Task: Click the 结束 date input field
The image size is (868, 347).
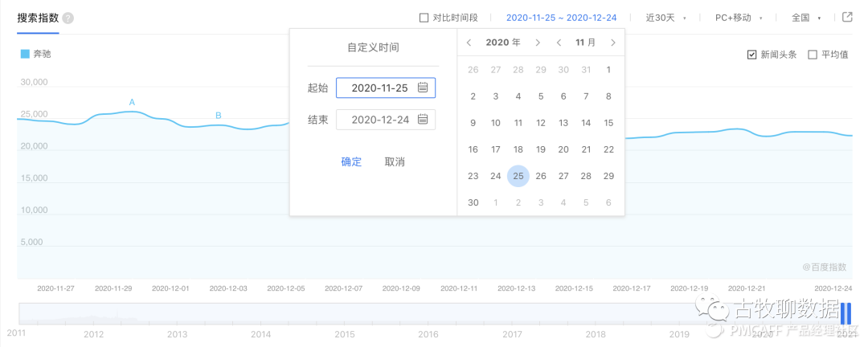Action: [385, 119]
